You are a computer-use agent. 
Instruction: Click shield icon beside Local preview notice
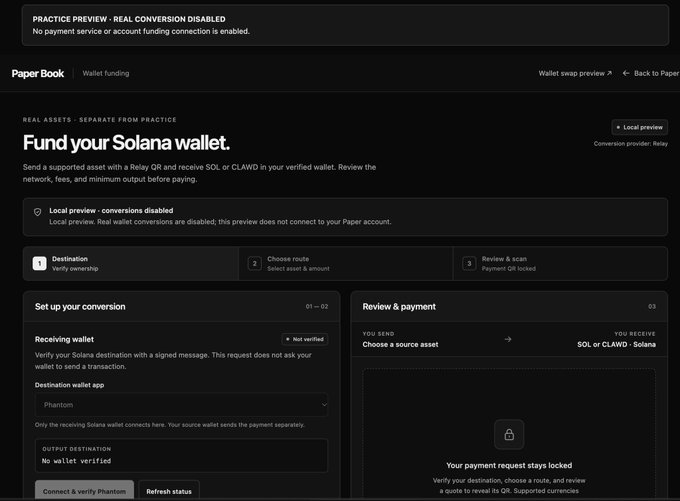coord(38,212)
